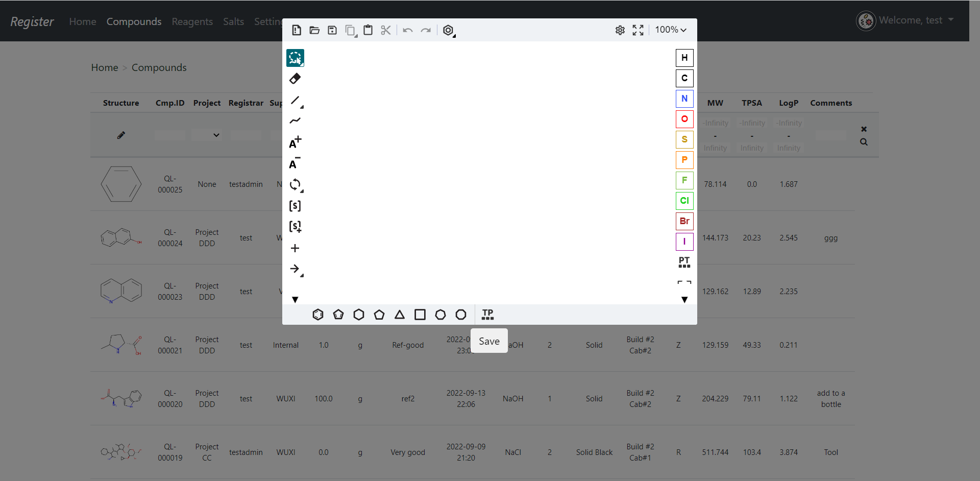Select the single bond tool
The image size is (980, 481).
click(296, 101)
